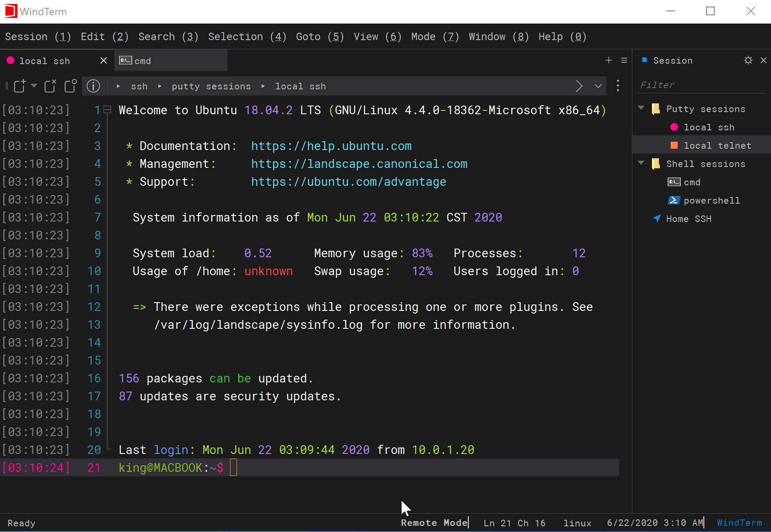Viewport: 771px width, 532px height.
Task: Open the Help menu
Action: pos(563,37)
